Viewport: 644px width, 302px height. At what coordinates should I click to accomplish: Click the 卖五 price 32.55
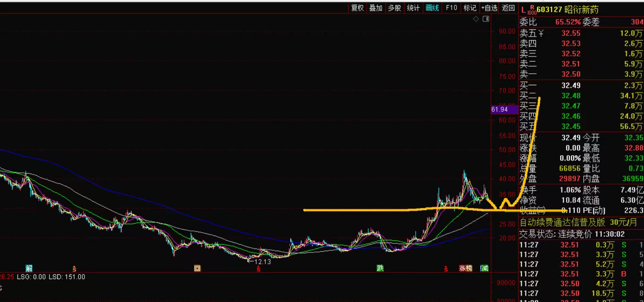point(571,33)
